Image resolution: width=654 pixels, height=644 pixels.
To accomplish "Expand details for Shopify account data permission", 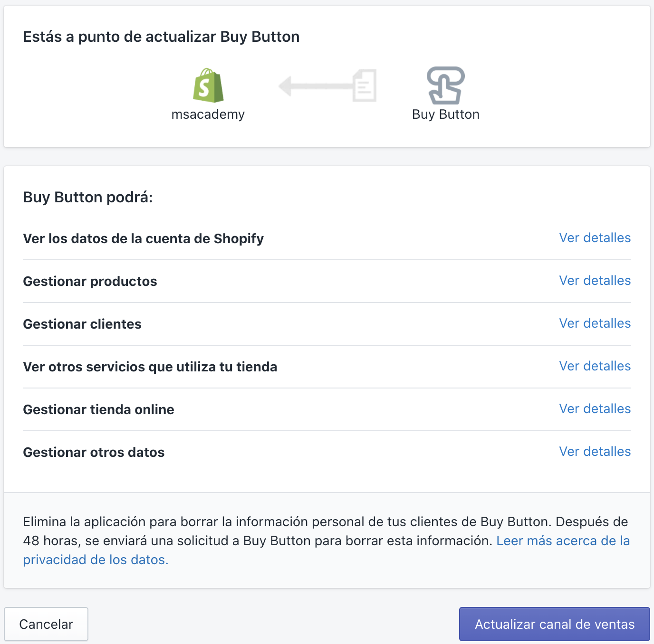I will point(595,238).
